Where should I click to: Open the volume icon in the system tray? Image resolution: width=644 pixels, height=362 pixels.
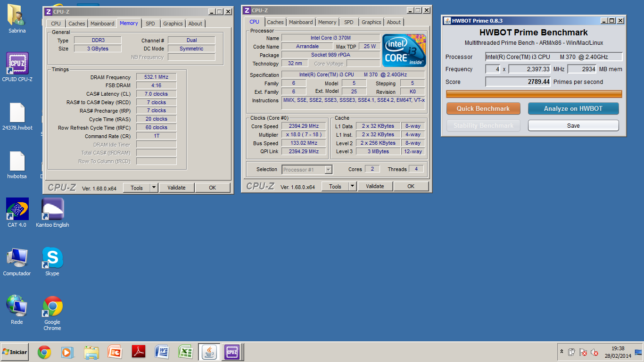(595, 352)
